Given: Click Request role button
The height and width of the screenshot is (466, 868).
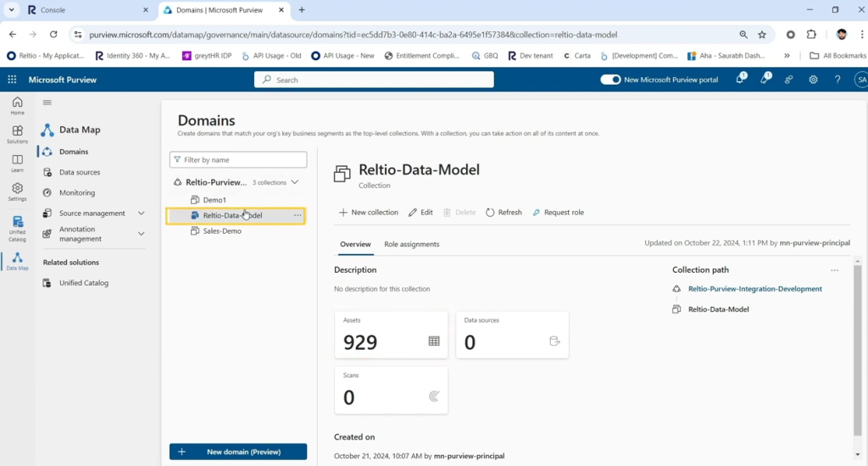Looking at the screenshot, I should point(558,213).
